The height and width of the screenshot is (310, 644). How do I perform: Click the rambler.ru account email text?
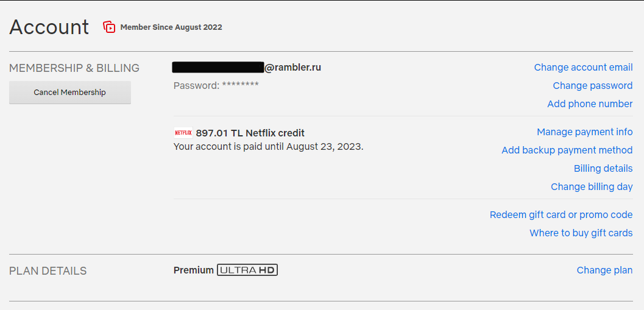246,68
